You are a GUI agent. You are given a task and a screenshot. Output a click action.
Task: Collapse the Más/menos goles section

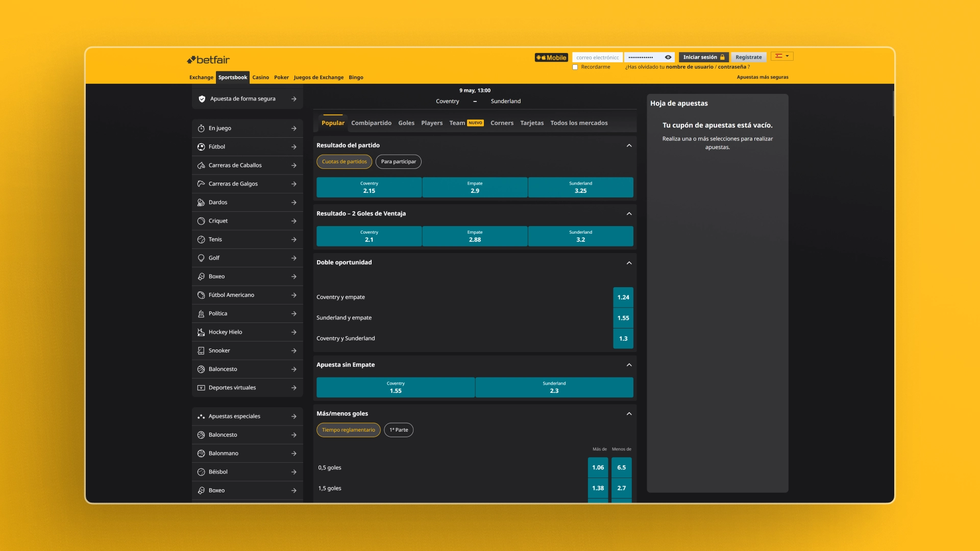coord(629,414)
